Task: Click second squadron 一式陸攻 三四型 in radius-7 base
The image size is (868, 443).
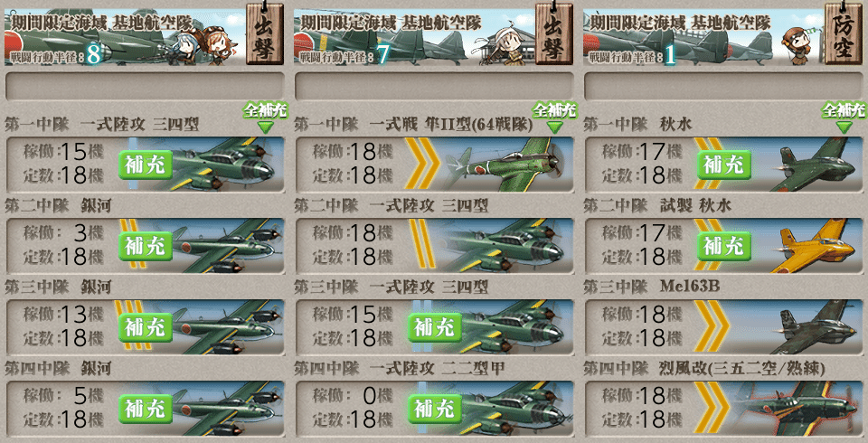Action: [x=434, y=245]
